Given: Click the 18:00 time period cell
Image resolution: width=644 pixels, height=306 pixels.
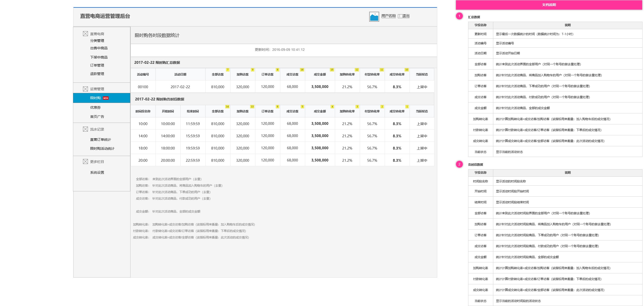Looking at the screenshot, I should pyautogui.click(x=143, y=148).
